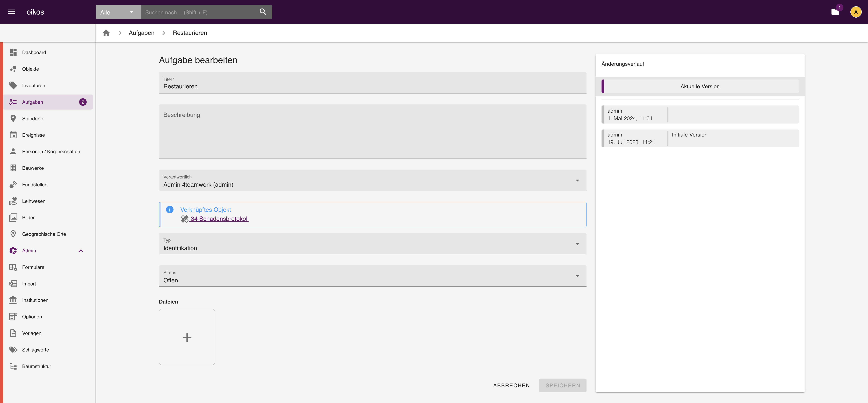Open the Verantwortlich dropdown
The width and height of the screenshot is (868, 403).
point(372,180)
